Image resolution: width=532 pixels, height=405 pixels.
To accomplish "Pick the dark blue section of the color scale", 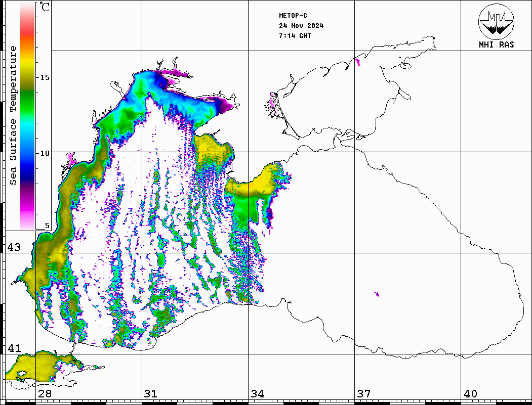I will point(27,173).
